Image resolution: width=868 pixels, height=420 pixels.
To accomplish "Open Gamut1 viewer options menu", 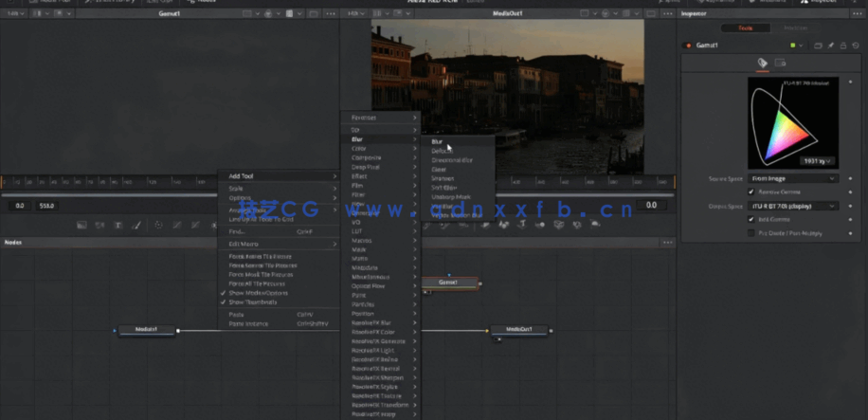I will tap(330, 13).
